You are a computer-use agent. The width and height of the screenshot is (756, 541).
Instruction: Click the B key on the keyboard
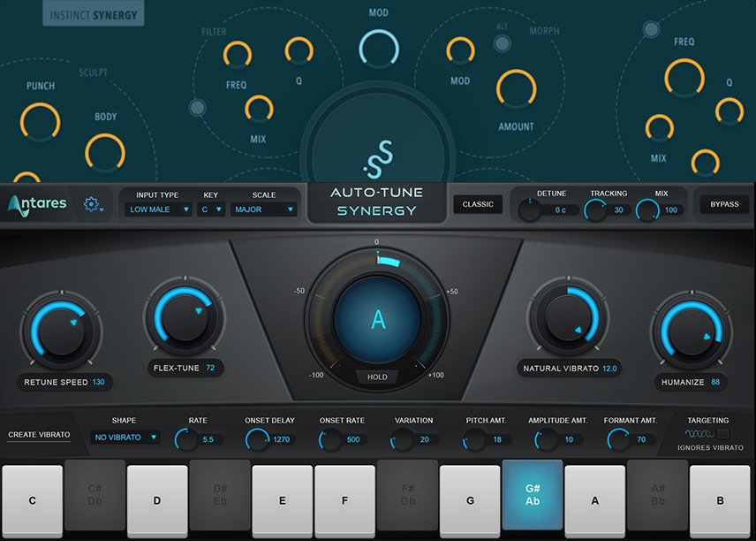pos(720,501)
